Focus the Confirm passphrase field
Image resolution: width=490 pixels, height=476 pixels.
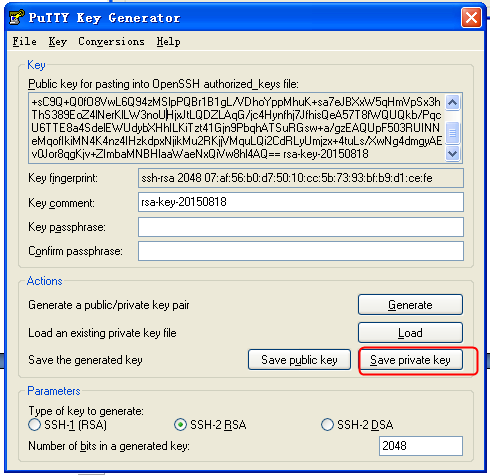tap(301, 251)
